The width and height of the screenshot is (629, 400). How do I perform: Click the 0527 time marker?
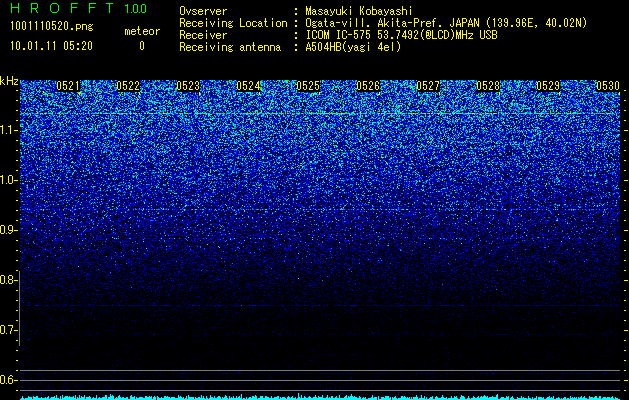coord(428,86)
